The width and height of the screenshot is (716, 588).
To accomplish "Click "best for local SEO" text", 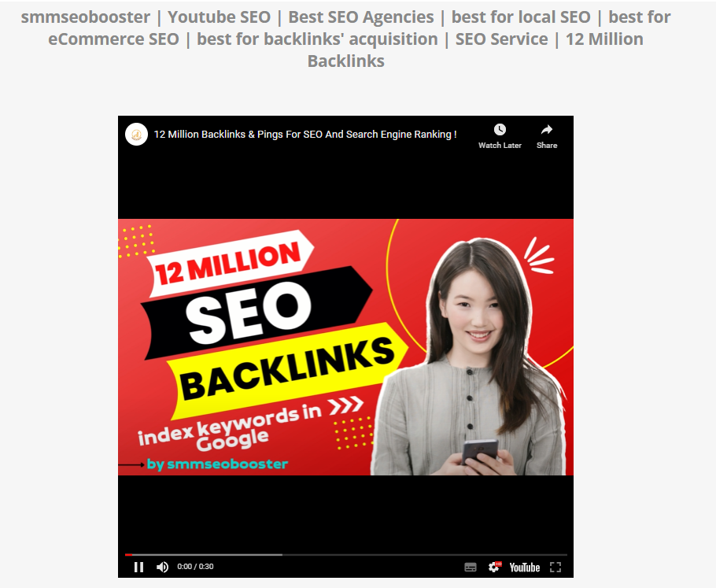I will [x=520, y=17].
